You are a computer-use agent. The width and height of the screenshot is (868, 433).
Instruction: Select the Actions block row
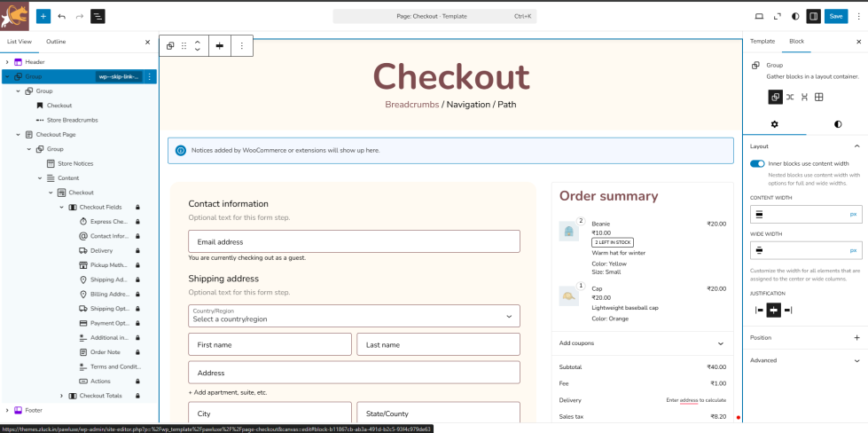(x=100, y=381)
